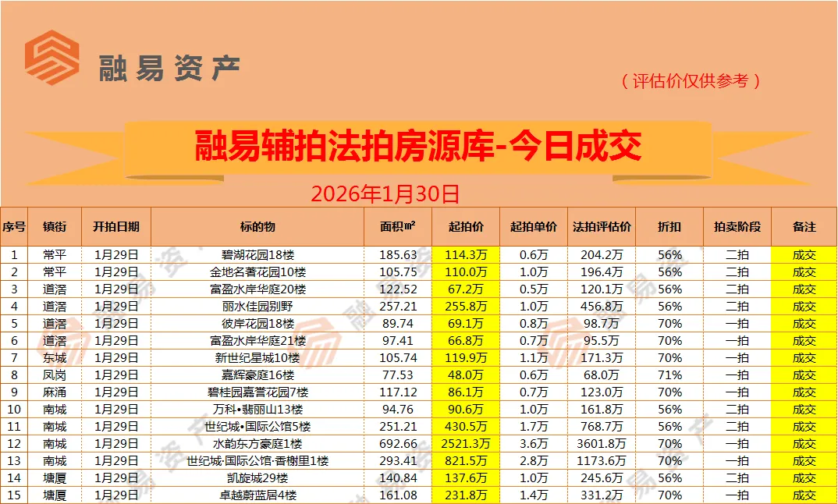
Task: Click the property 嘉辉豪庭16楼
Action: pos(258,375)
